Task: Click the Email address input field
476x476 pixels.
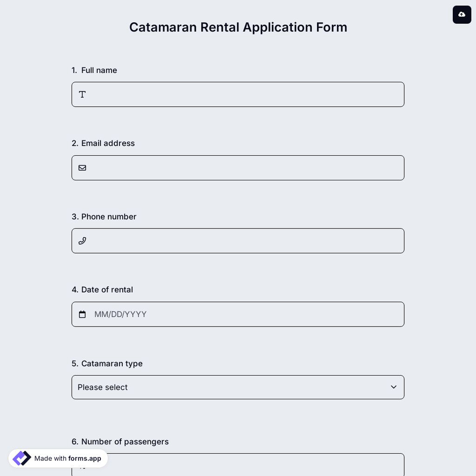Action: click(238, 167)
